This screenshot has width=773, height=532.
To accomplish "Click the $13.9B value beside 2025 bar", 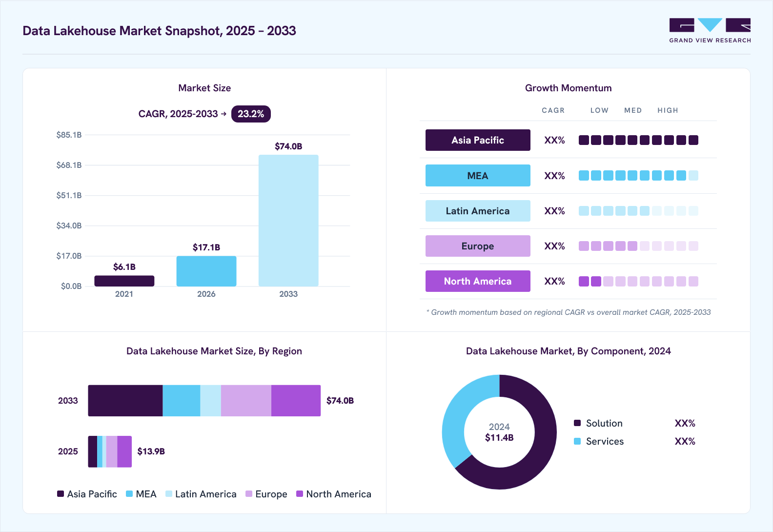I will click(151, 451).
